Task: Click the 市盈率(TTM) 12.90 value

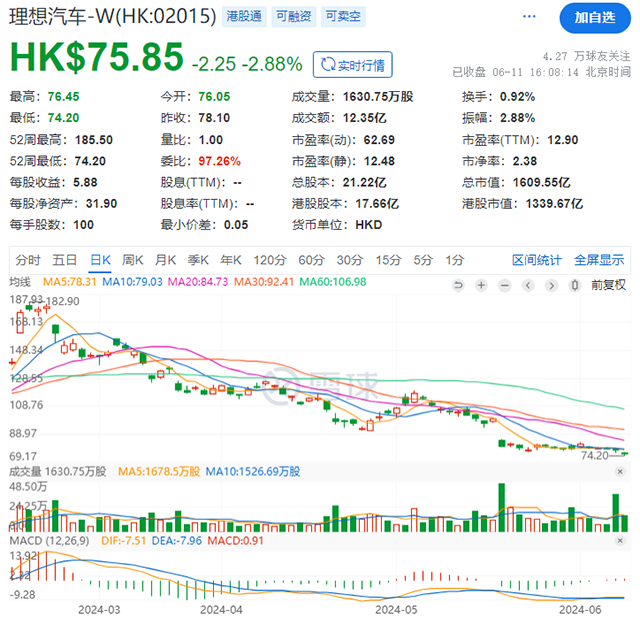Action: (x=562, y=140)
